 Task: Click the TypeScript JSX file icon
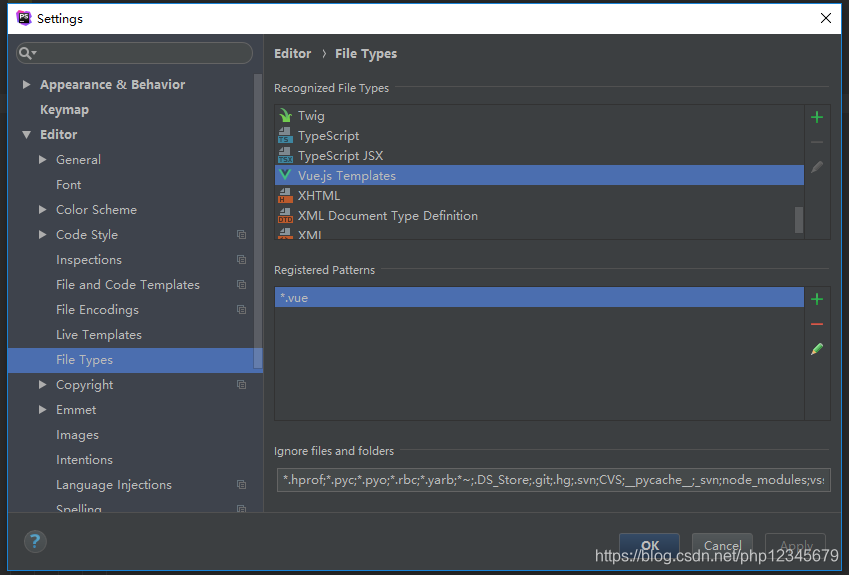coord(285,155)
